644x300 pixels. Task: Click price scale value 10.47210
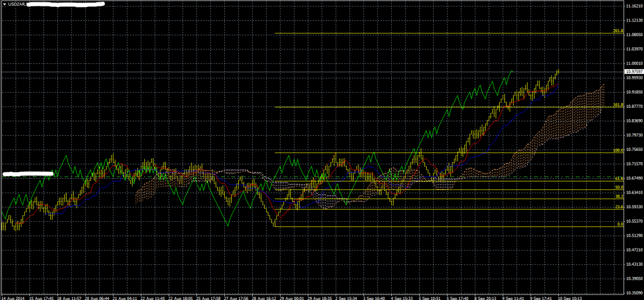[x=634, y=250]
